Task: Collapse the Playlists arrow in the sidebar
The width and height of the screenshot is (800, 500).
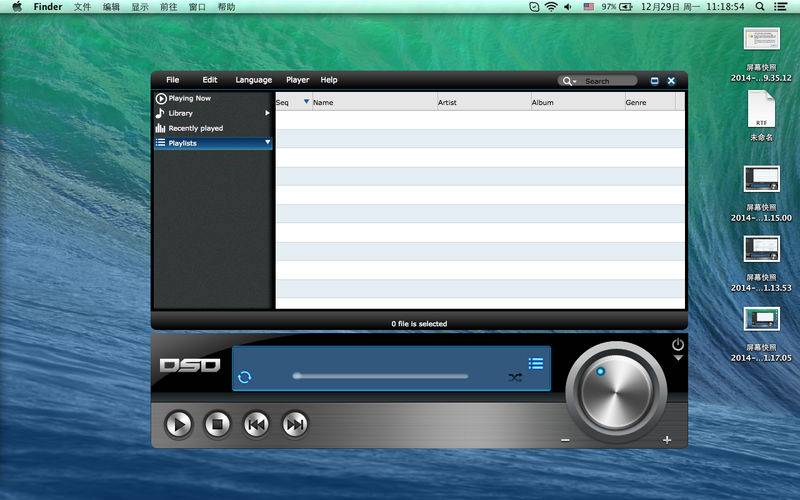Action: pyautogui.click(x=267, y=142)
